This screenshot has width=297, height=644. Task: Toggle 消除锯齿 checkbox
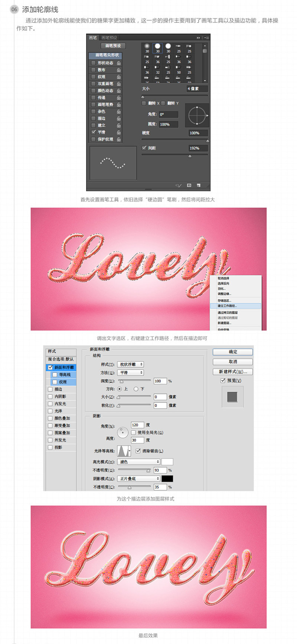[x=138, y=451]
